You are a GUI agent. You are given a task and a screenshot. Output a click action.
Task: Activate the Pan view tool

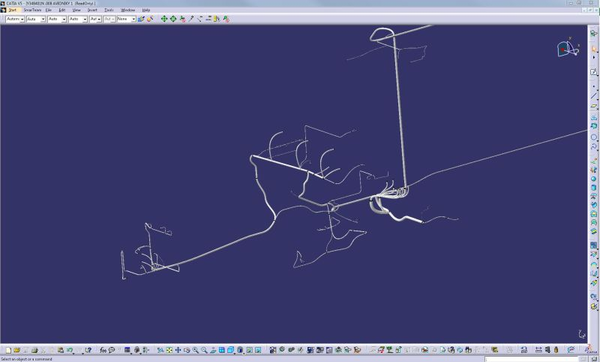(178, 350)
